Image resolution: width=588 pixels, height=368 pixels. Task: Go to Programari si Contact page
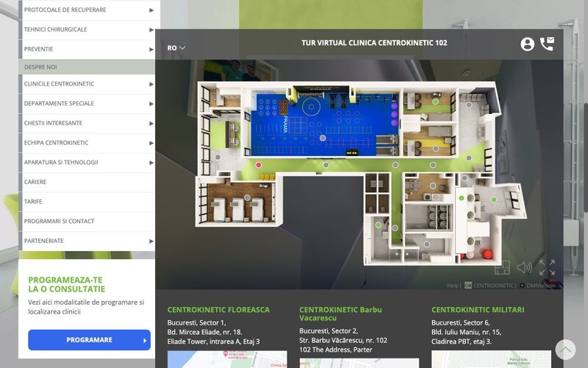click(x=59, y=222)
